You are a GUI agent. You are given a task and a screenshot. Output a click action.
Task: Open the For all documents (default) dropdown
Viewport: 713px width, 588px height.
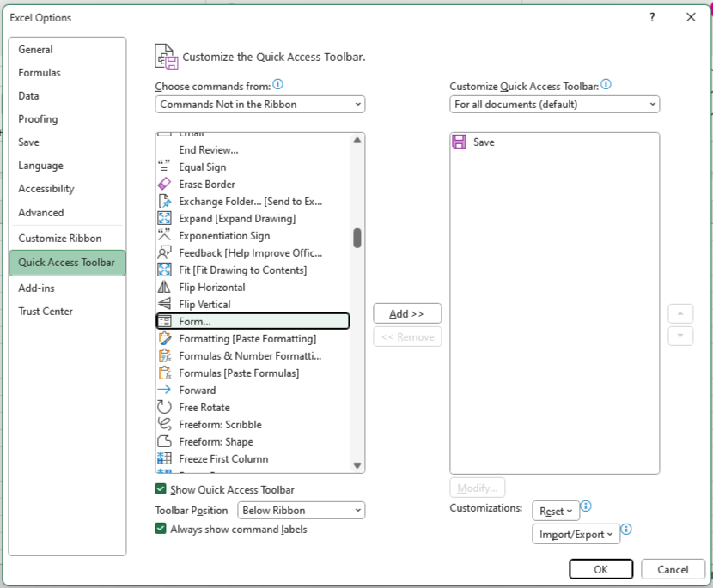(x=554, y=104)
